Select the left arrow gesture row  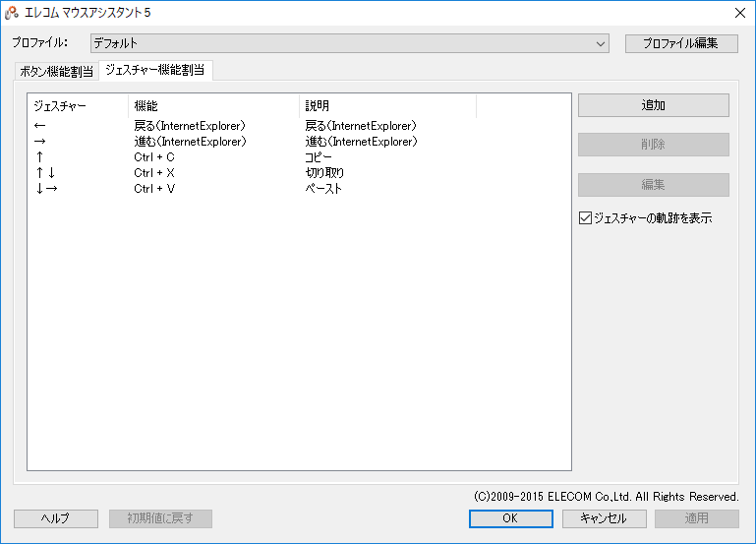40,126
